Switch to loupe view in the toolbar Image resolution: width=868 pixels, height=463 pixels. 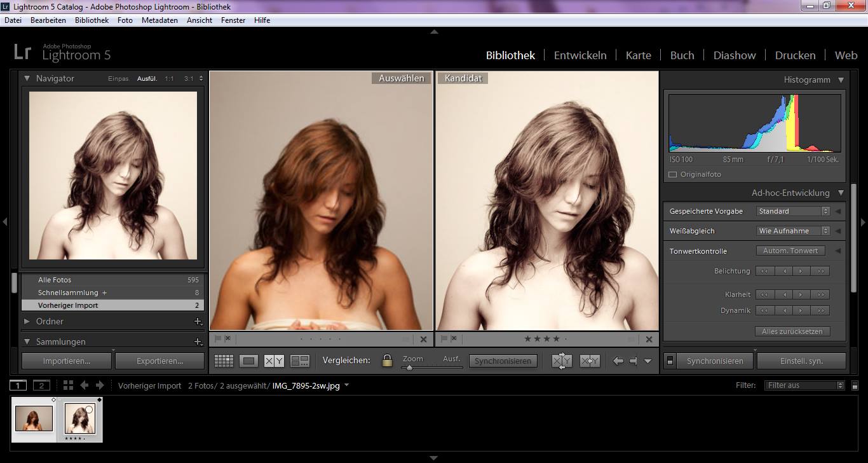248,361
